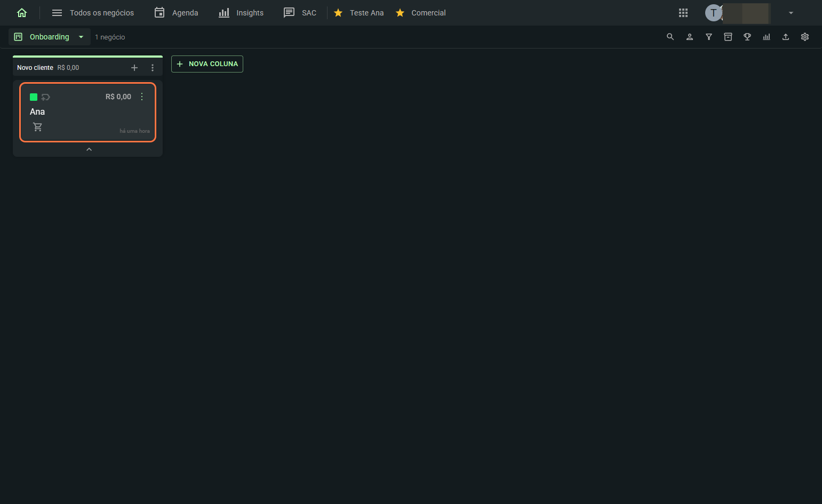Open the Teste Ana favorite
822x504 pixels.
click(x=359, y=13)
